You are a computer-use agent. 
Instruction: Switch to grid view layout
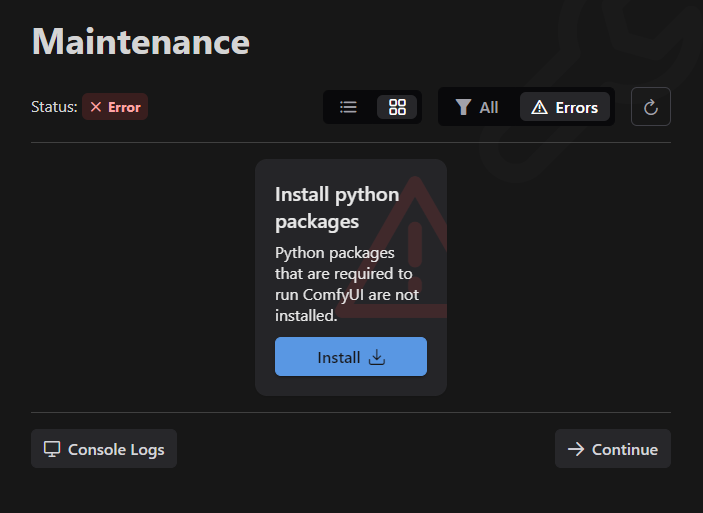click(x=397, y=107)
